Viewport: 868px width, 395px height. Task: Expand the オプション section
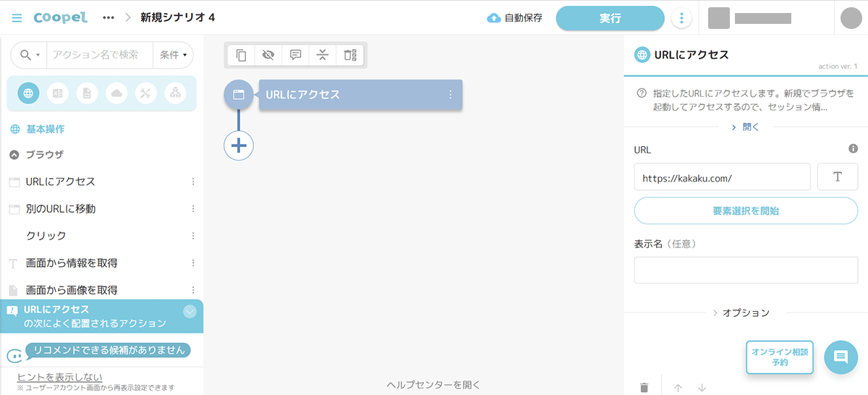[741, 313]
